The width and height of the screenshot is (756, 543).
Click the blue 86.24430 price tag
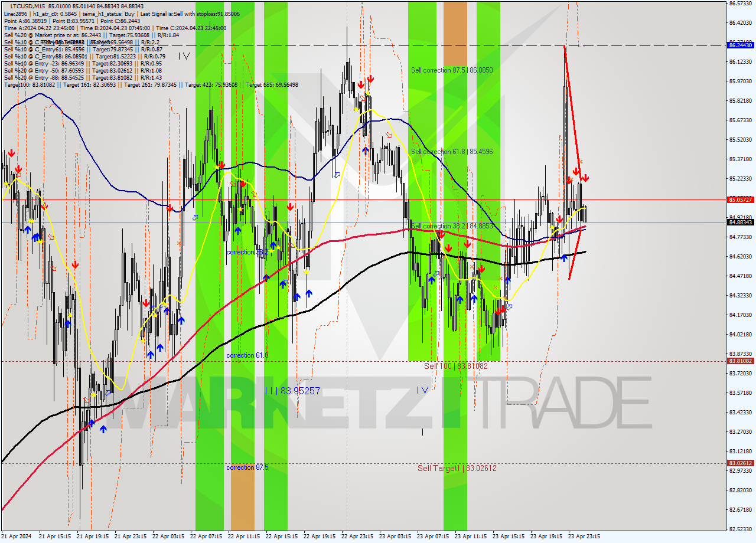point(740,45)
